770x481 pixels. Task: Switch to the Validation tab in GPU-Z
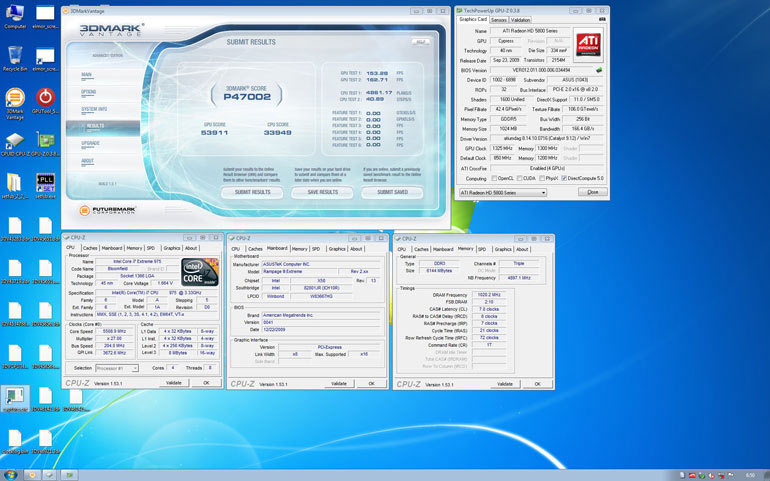click(x=520, y=20)
